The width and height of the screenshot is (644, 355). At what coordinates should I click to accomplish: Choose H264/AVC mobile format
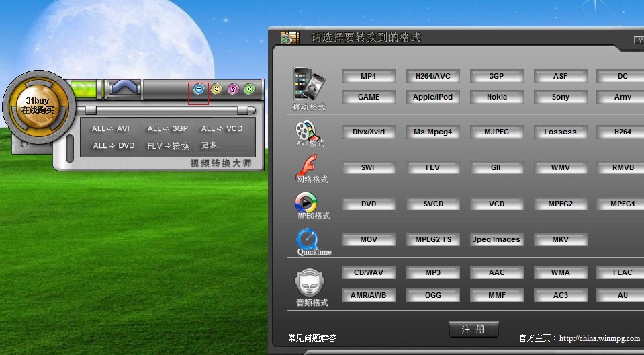(432, 76)
